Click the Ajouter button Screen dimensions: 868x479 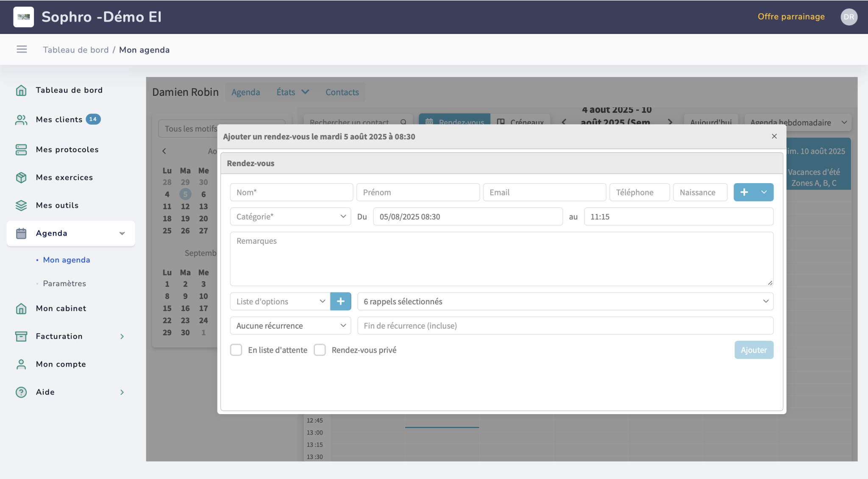click(754, 350)
